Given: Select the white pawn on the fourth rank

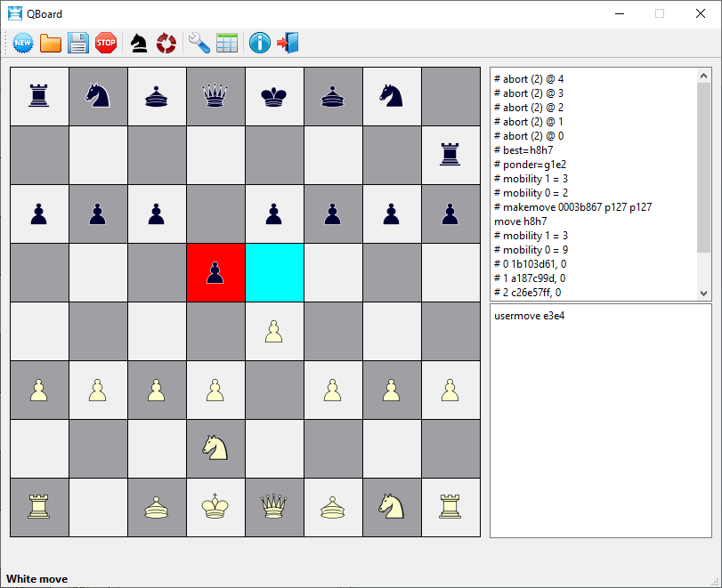Looking at the screenshot, I should [274, 331].
